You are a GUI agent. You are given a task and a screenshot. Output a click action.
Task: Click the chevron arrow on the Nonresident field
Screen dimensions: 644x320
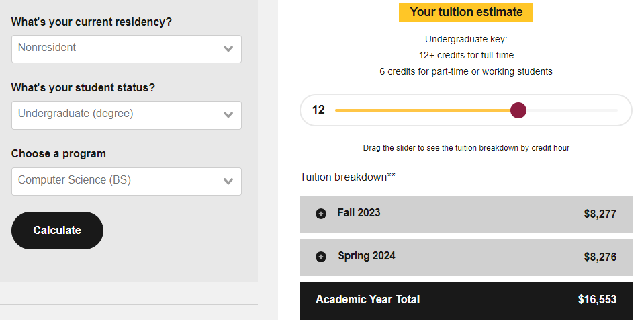click(x=228, y=48)
